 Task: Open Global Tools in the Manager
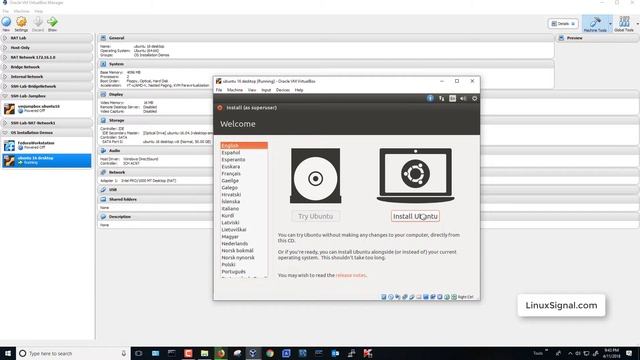pos(624,24)
